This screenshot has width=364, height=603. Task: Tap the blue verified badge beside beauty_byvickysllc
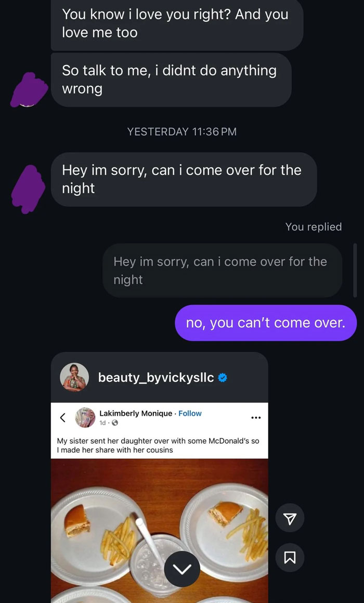pos(224,377)
